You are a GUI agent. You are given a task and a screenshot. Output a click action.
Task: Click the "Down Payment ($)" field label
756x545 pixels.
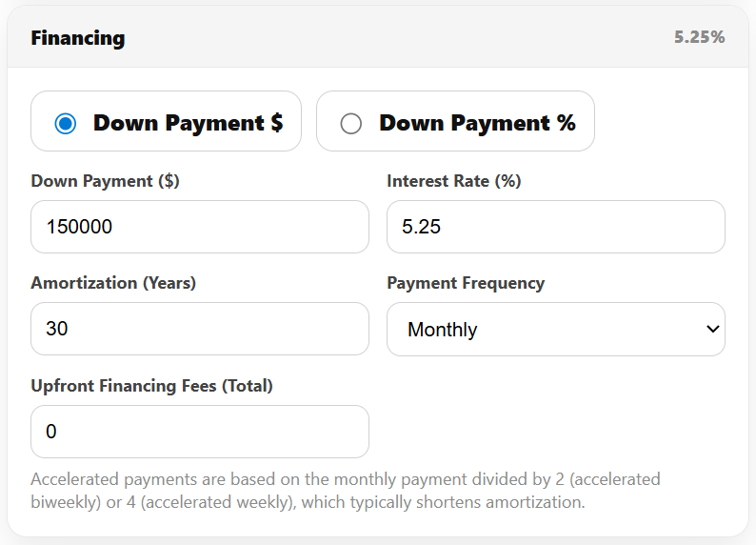point(105,181)
